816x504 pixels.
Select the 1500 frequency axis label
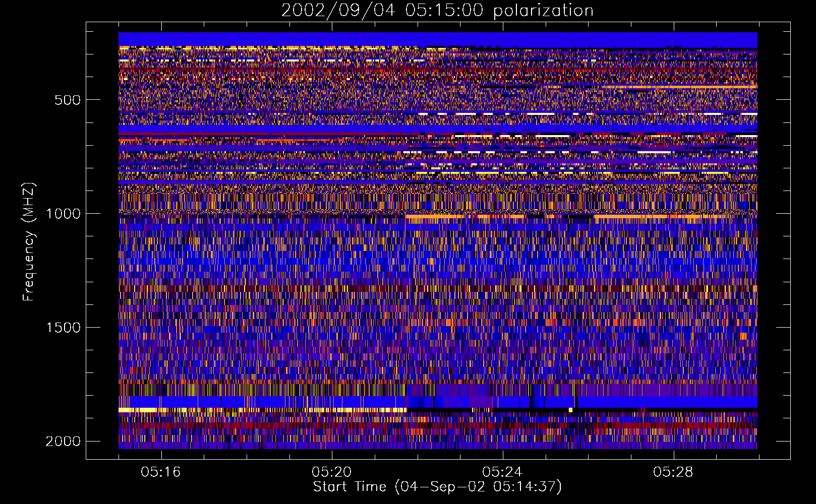click(63, 328)
